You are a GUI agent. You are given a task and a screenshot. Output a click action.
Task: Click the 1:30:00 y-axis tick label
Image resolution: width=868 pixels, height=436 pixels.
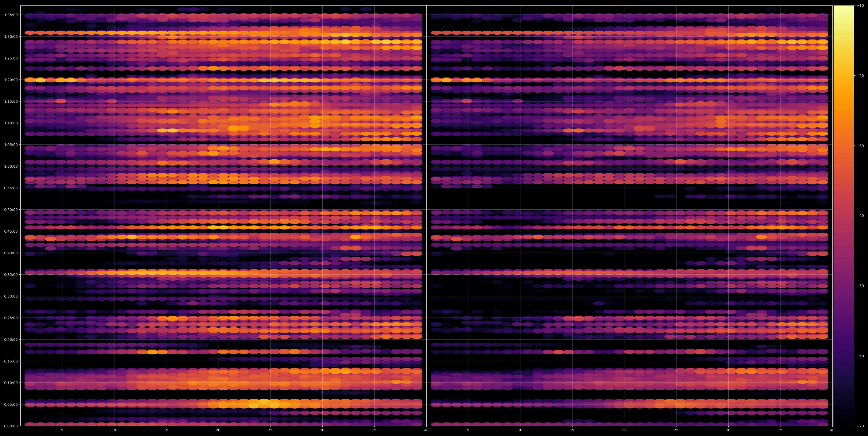(x=11, y=37)
